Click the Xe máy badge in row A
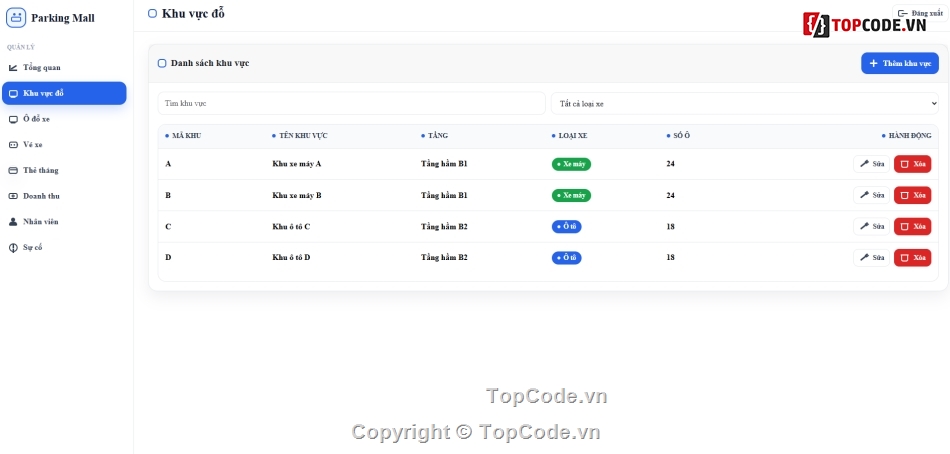The width and height of the screenshot is (950, 454). point(571,164)
